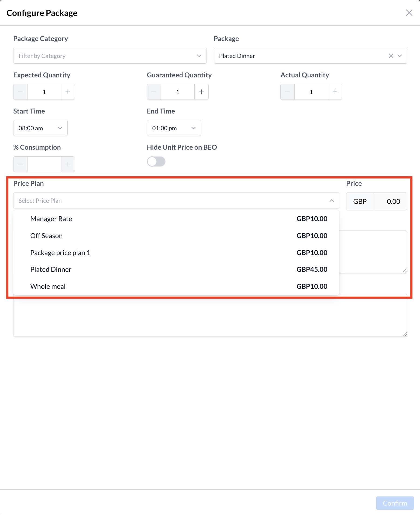The width and height of the screenshot is (420, 515).
Task: Click plus icon for Actual Quantity
Action: coord(335,92)
